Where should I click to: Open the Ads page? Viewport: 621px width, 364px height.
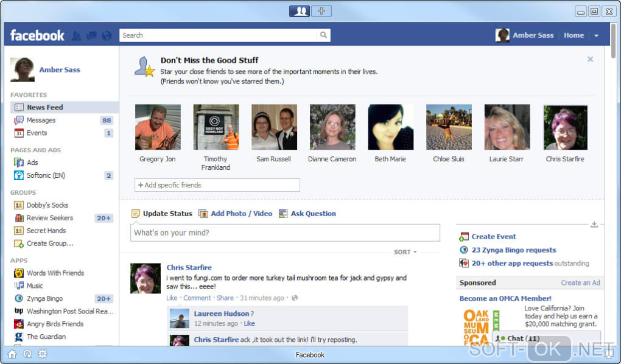pos(32,163)
